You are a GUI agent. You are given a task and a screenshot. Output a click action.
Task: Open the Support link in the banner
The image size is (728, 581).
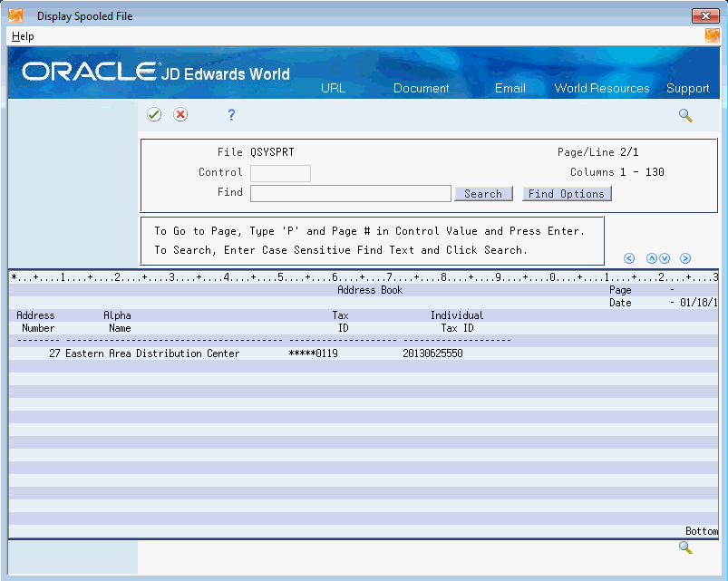tap(687, 88)
